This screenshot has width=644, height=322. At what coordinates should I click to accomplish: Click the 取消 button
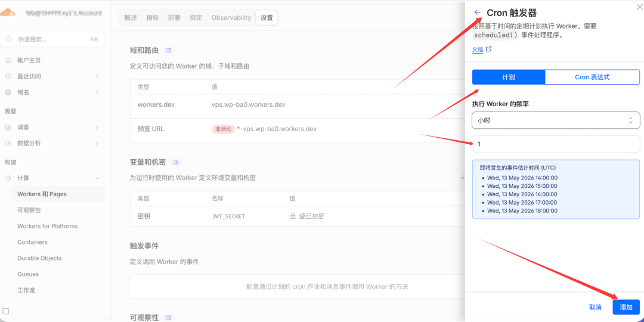pos(595,307)
